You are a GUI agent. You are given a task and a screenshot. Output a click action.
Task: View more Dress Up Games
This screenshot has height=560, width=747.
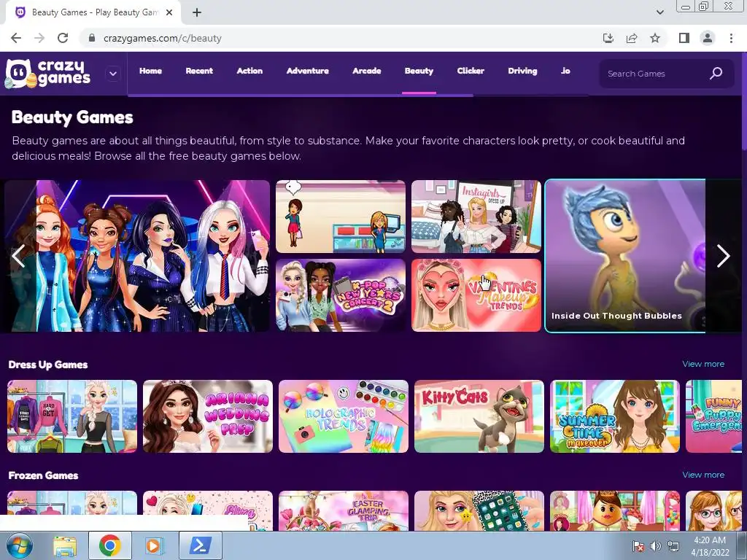703,364
